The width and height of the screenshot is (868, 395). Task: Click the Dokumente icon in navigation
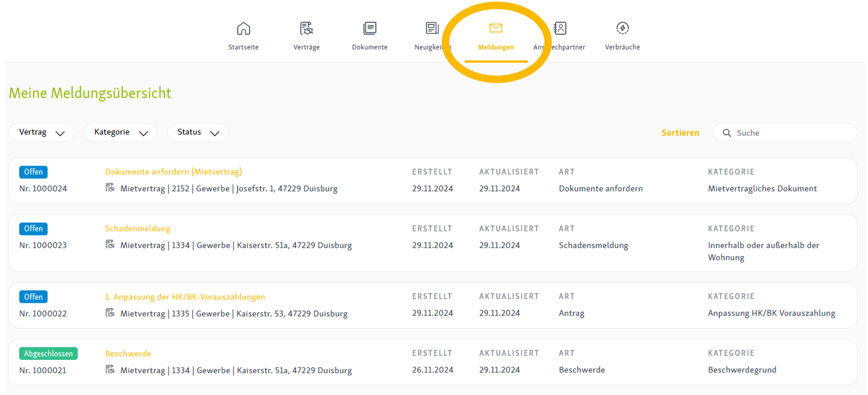click(x=369, y=28)
